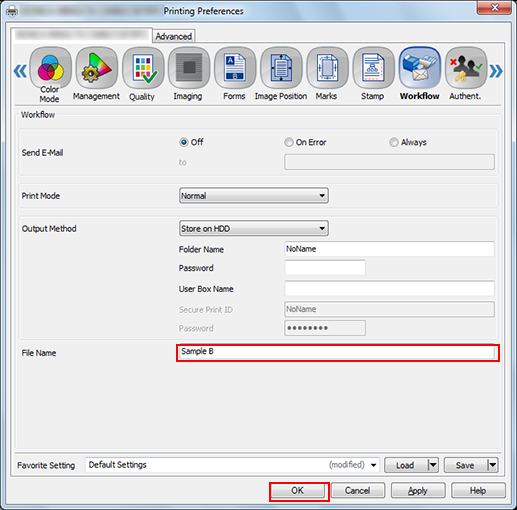Open the Stamp settings icon
The width and height of the screenshot is (517, 510).
373,68
